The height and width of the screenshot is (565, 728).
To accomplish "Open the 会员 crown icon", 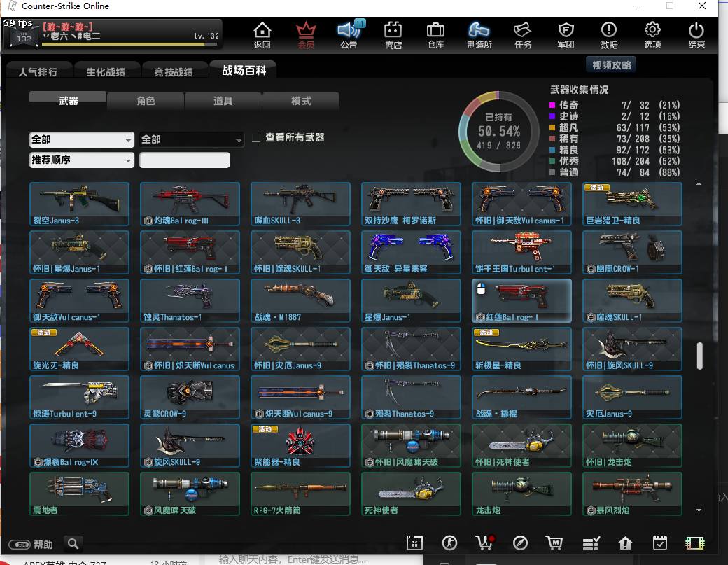I will [306, 35].
